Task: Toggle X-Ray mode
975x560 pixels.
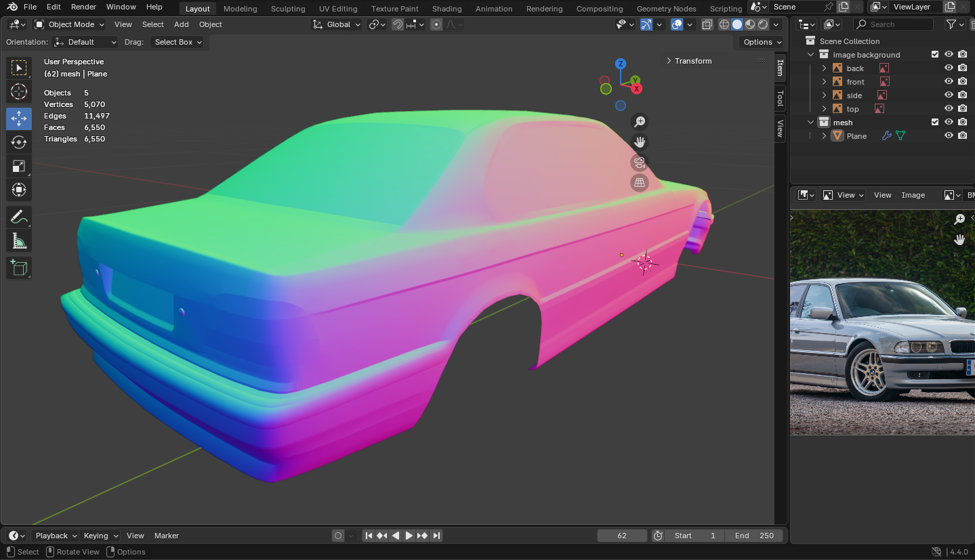Action: (x=707, y=24)
